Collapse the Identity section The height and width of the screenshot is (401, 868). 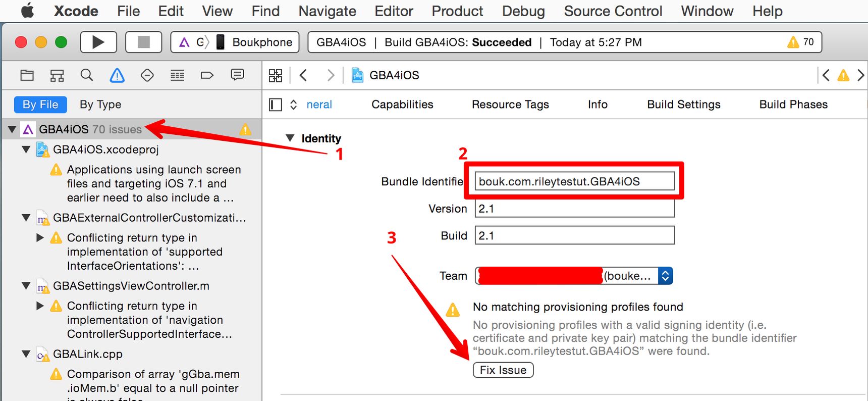(290, 138)
